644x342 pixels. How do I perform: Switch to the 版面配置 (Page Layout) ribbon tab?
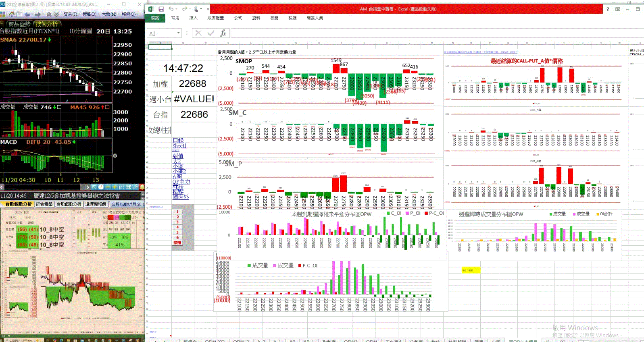coord(216,18)
